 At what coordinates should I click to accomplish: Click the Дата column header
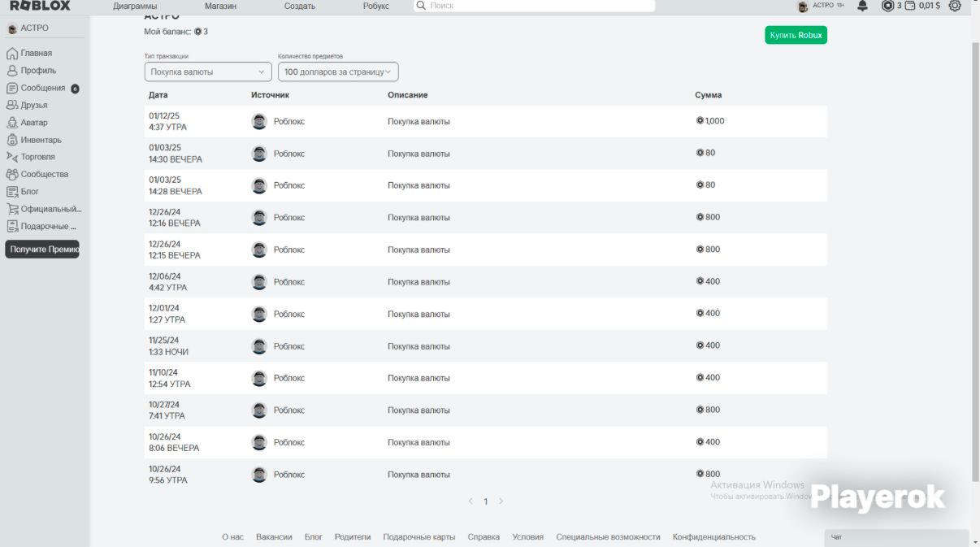pos(158,95)
